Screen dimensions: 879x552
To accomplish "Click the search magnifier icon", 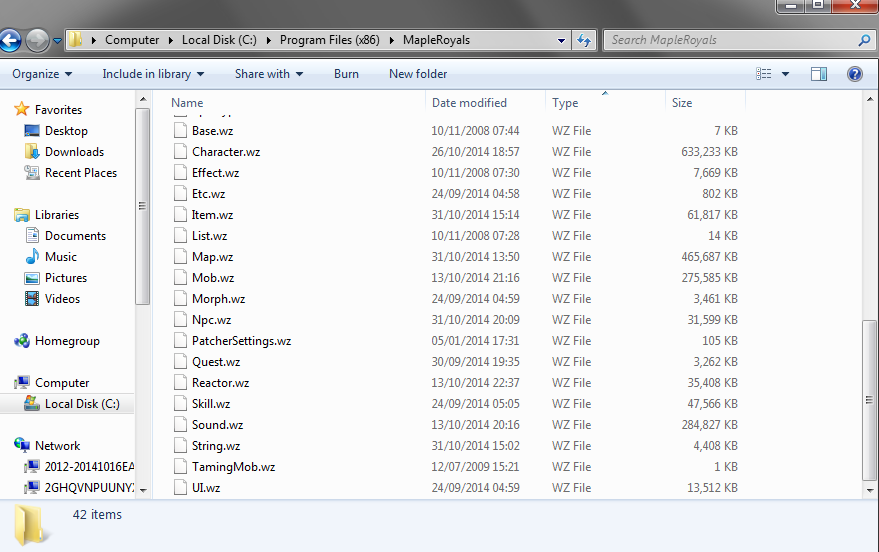I will [x=864, y=40].
